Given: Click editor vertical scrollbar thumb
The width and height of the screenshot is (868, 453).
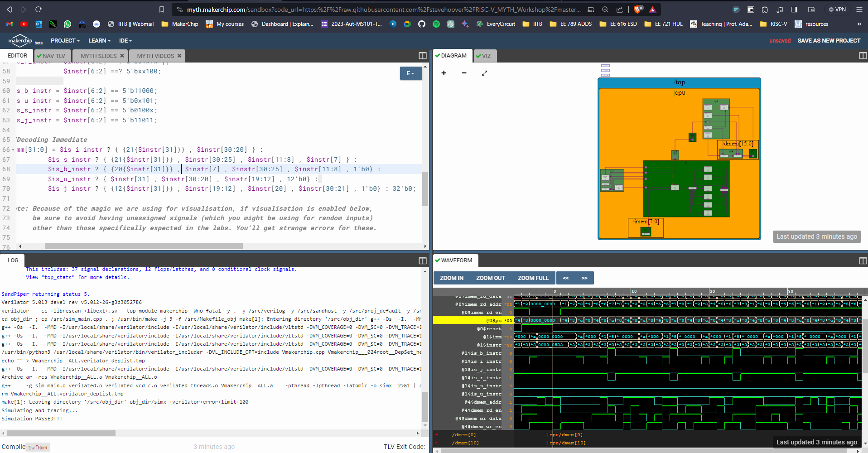Looking at the screenshot, I should pyautogui.click(x=425, y=189).
